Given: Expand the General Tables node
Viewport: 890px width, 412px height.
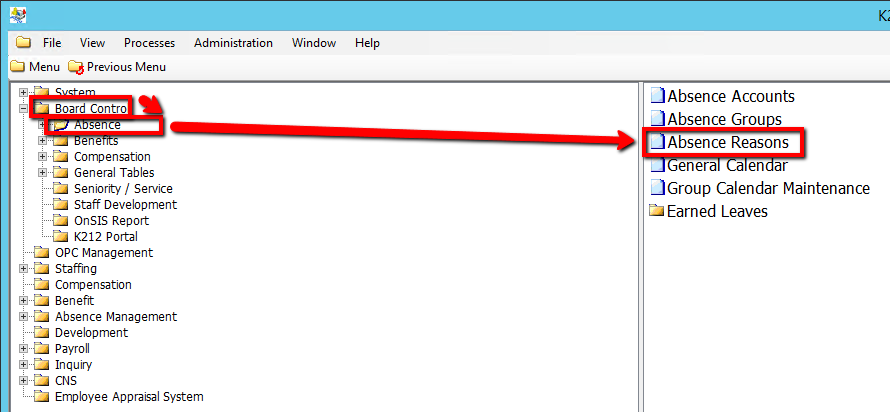Looking at the screenshot, I should coord(43,173).
